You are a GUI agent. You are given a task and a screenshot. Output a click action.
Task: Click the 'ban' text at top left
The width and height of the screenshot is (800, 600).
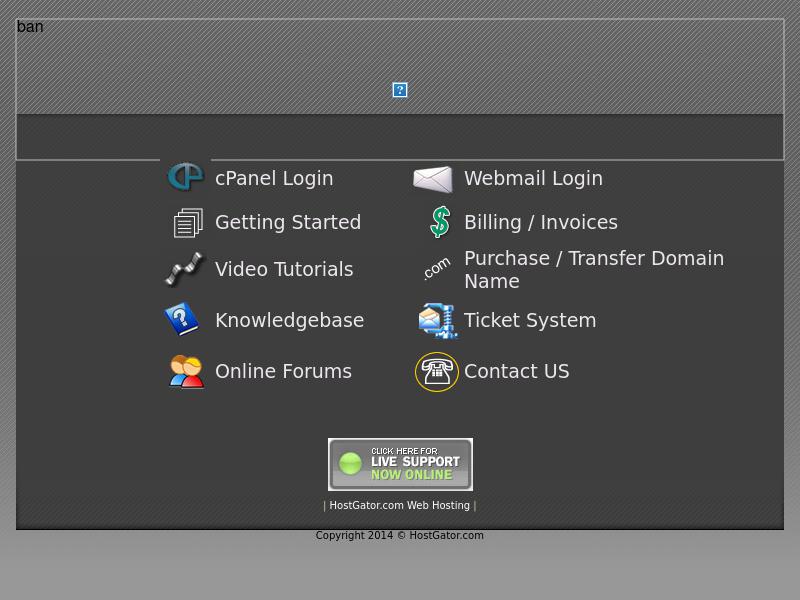tap(30, 27)
